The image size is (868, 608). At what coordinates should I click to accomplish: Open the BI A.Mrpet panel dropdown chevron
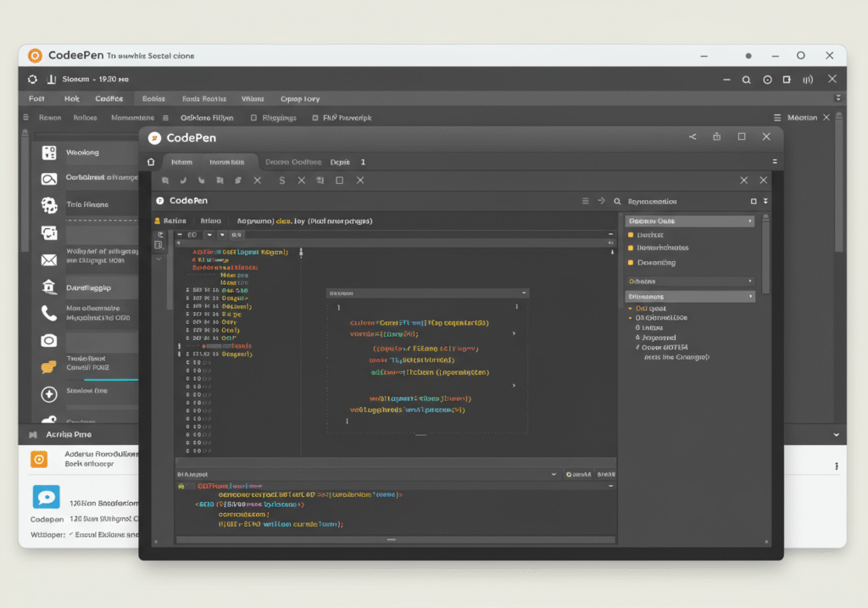click(x=554, y=475)
